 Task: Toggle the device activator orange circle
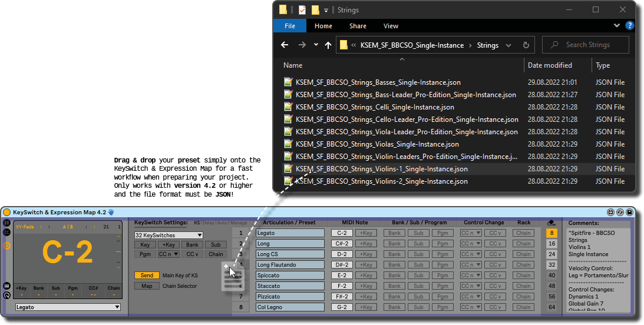click(x=6, y=212)
